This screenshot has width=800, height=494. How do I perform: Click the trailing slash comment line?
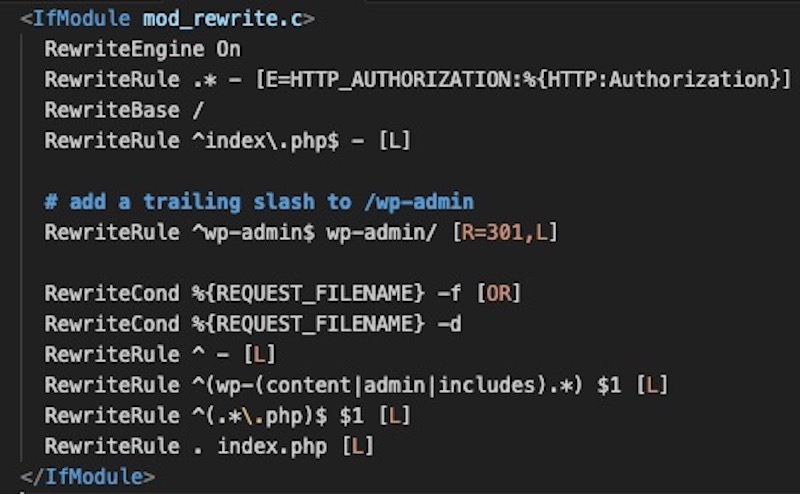point(259,202)
